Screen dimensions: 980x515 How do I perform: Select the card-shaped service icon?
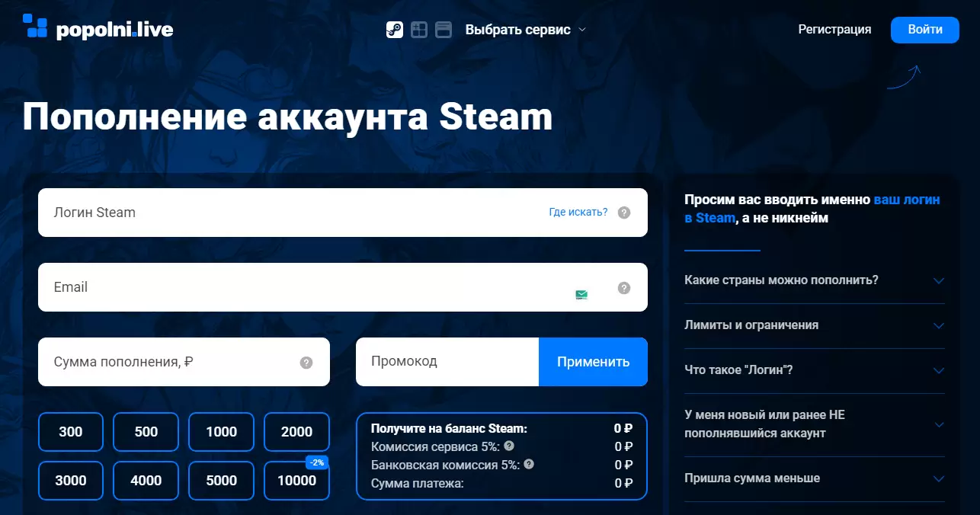(444, 30)
